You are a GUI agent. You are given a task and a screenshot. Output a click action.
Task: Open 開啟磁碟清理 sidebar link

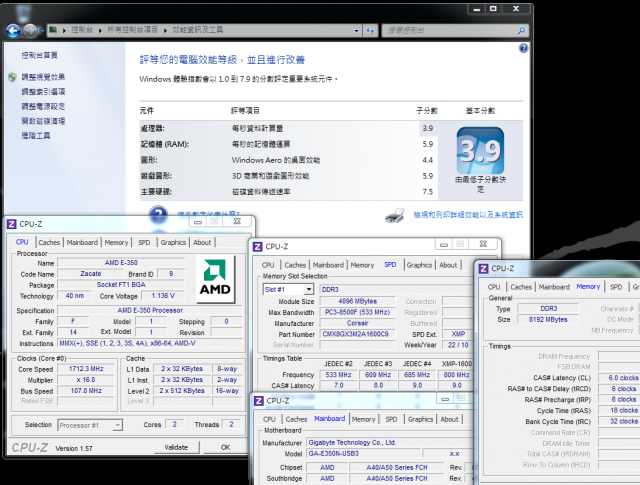[43, 121]
